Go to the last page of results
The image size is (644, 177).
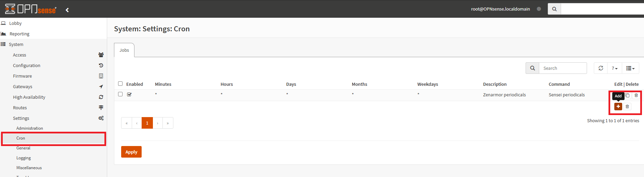[168, 123]
